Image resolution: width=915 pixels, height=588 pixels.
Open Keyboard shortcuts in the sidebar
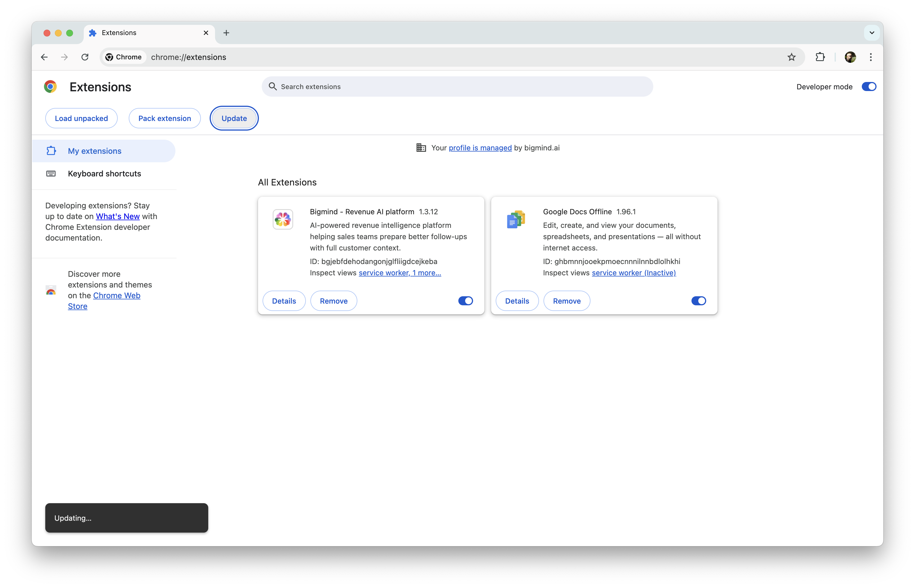pos(104,174)
